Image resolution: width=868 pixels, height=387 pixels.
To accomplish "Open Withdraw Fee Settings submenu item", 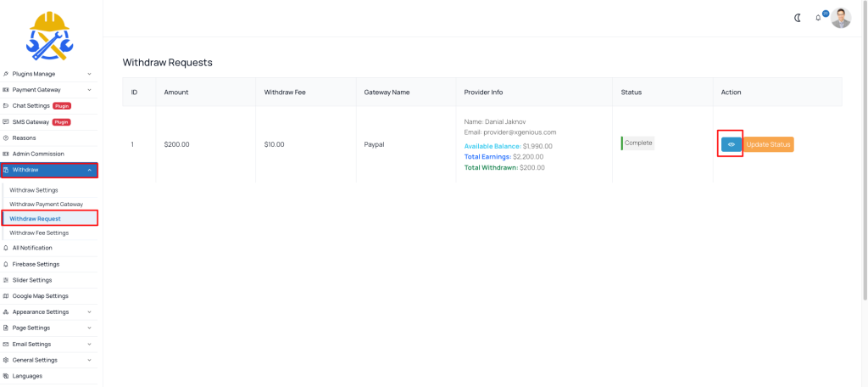I will pos(39,233).
